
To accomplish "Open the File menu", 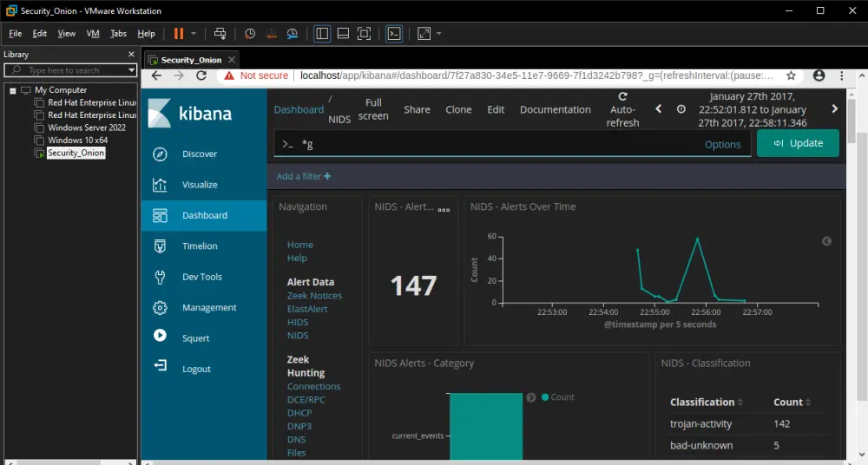I will (15, 34).
